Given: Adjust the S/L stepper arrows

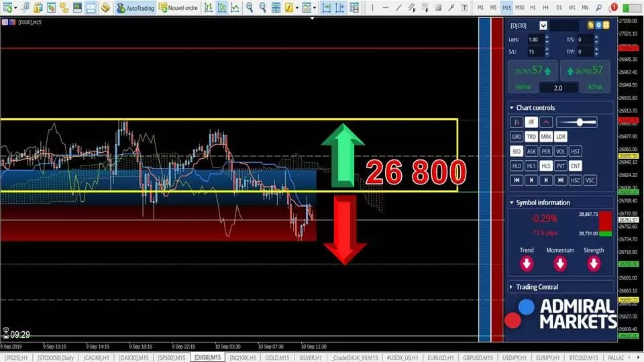Looking at the screenshot, I should coord(547,52).
